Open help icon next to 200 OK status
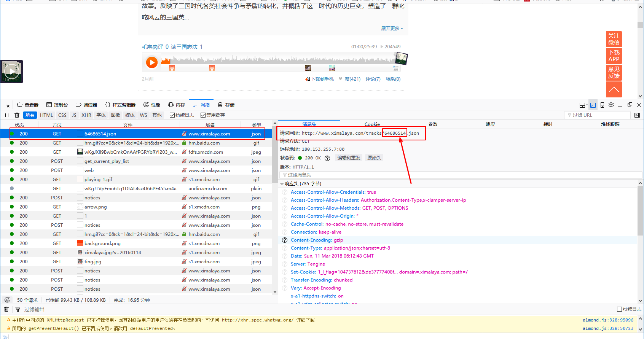This screenshot has height=339, width=644. pos(327,158)
